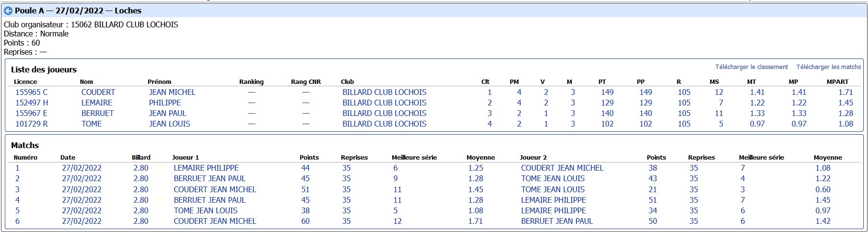Click BILLARD CLUB LOCHOIS in LEMAIRE row
868x232 pixels.
384,103
